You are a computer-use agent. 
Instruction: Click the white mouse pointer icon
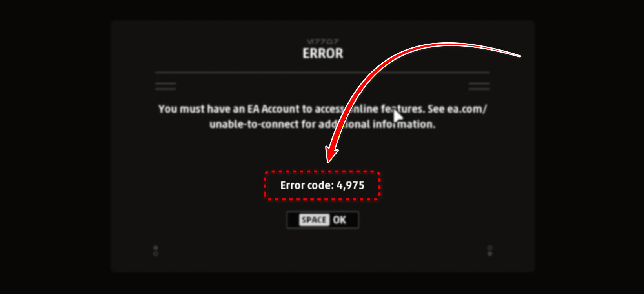398,116
